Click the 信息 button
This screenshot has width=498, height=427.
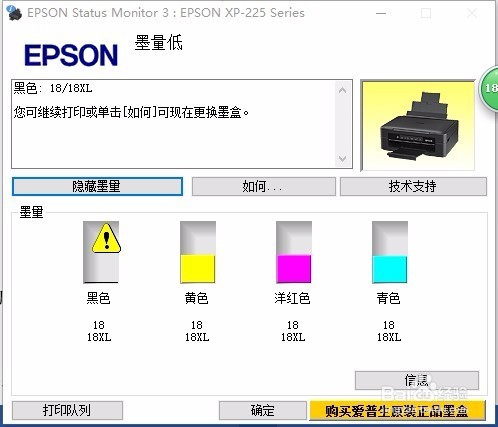point(417,380)
